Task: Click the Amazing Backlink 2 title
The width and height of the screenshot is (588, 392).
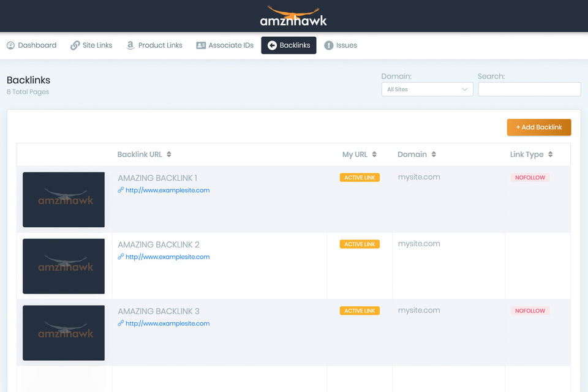Action: 159,244
